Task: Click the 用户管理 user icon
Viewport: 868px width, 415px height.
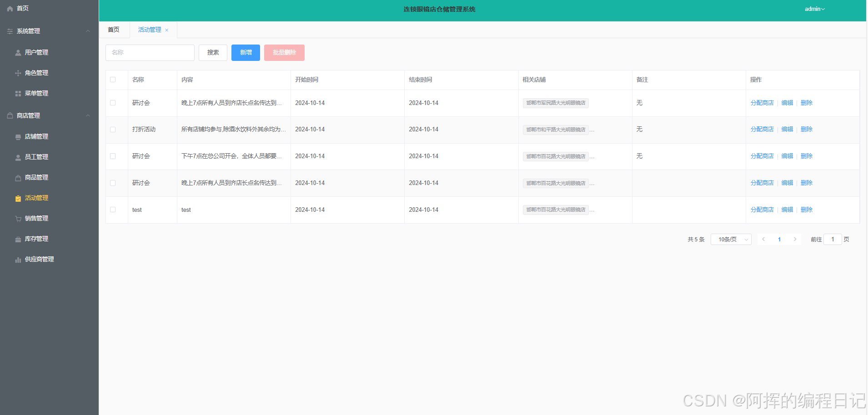Action: (18, 53)
